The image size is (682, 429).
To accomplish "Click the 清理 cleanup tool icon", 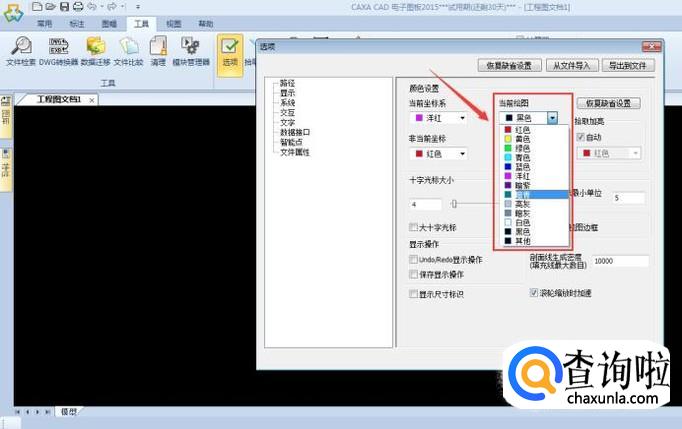I will pos(158,51).
